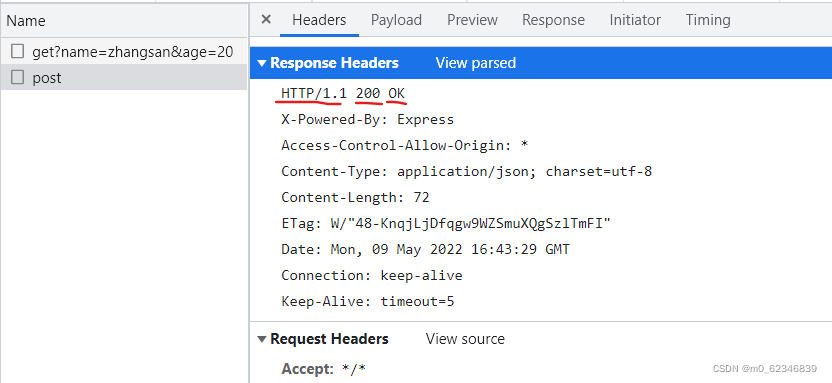Select the post request row
The height and width of the screenshot is (383, 832).
point(124,77)
